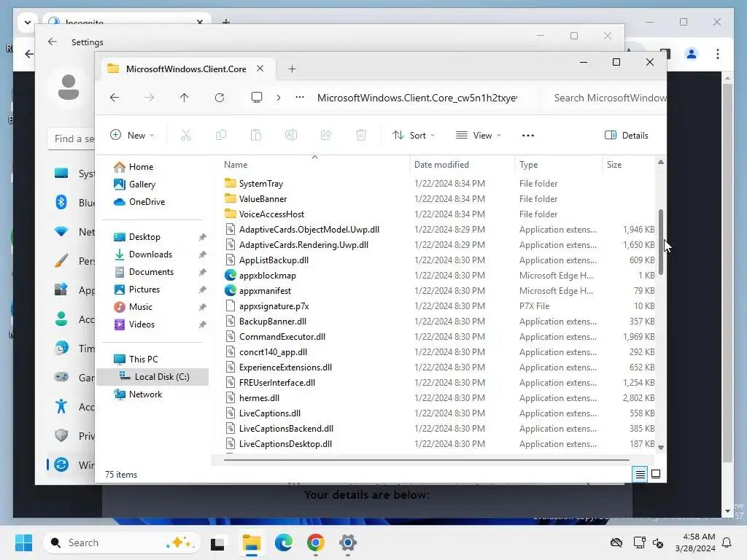Click the scroll down arrow of file list
The height and width of the screenshot is (560, 747).
click(661, 447)
